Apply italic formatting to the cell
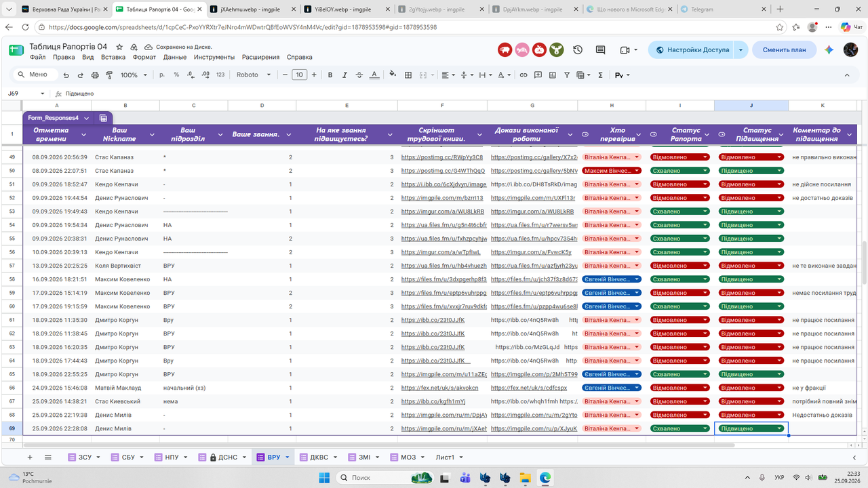The height and width of the screenshot is (488, 868). [345, 75]
